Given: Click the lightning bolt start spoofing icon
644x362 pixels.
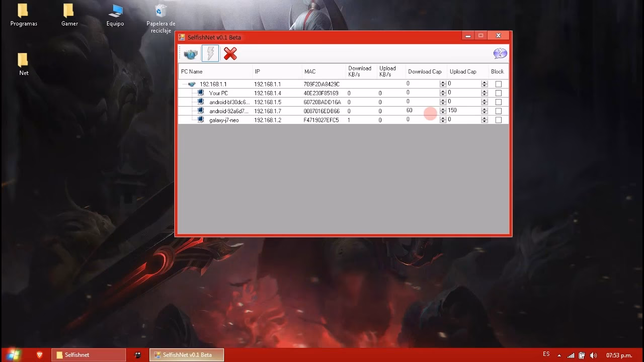Looking at the screenshot, I should click(x=210, y=53).
